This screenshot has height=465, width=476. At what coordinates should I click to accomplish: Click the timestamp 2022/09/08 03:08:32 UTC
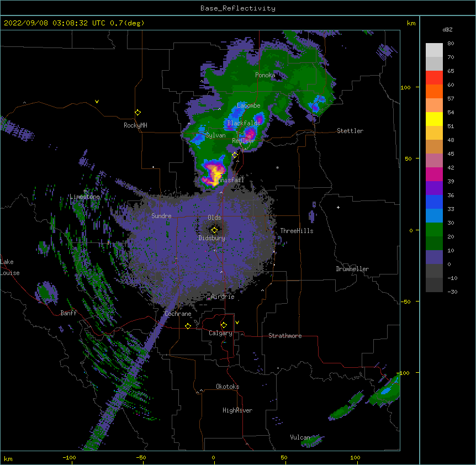tap(55, 23)
